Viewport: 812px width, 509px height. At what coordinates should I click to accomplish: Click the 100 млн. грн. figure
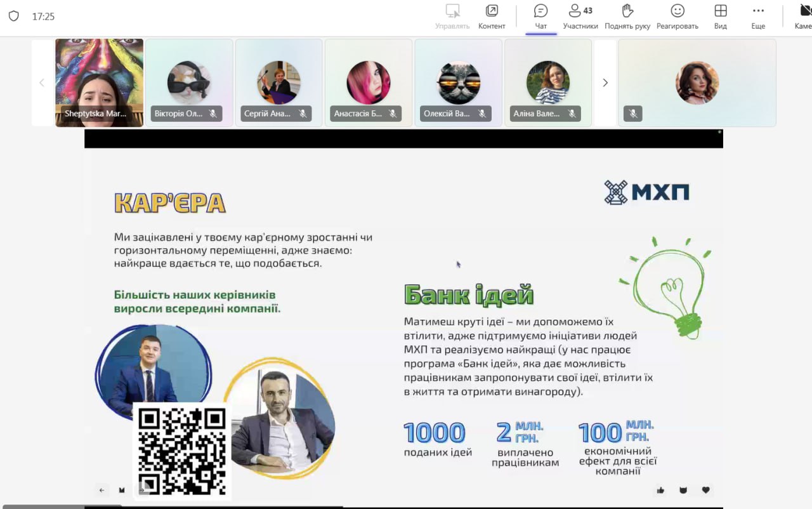pyautogui.click(x=617, y=447)
